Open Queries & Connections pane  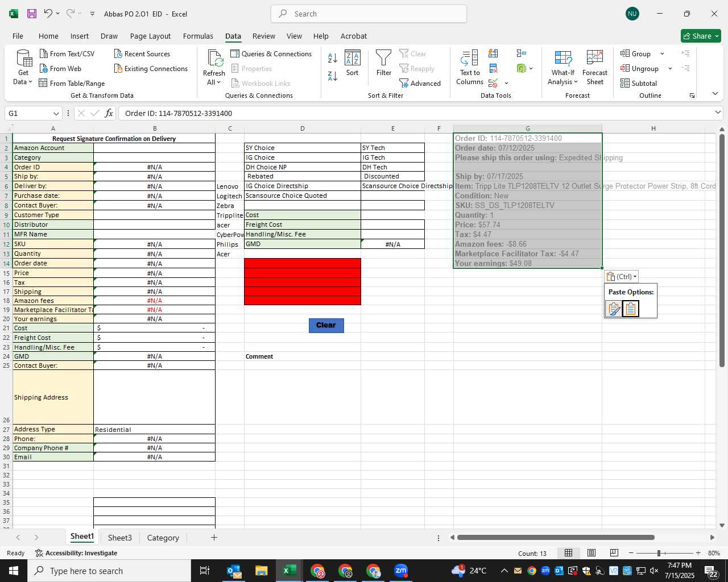(271, 53)
